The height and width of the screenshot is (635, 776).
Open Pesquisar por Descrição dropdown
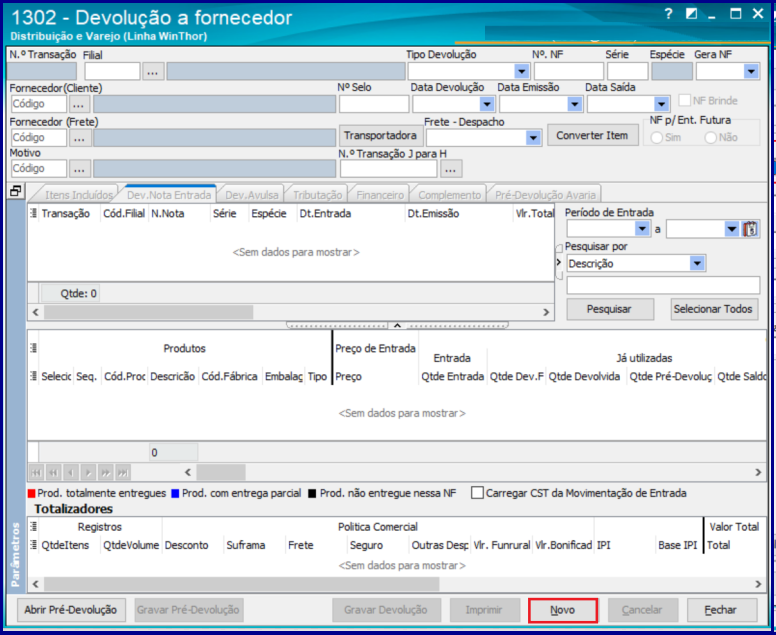(697, 264)
